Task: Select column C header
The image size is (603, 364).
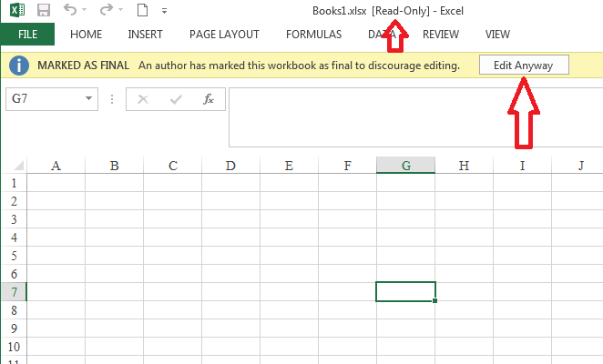Action: click(173, 166)
